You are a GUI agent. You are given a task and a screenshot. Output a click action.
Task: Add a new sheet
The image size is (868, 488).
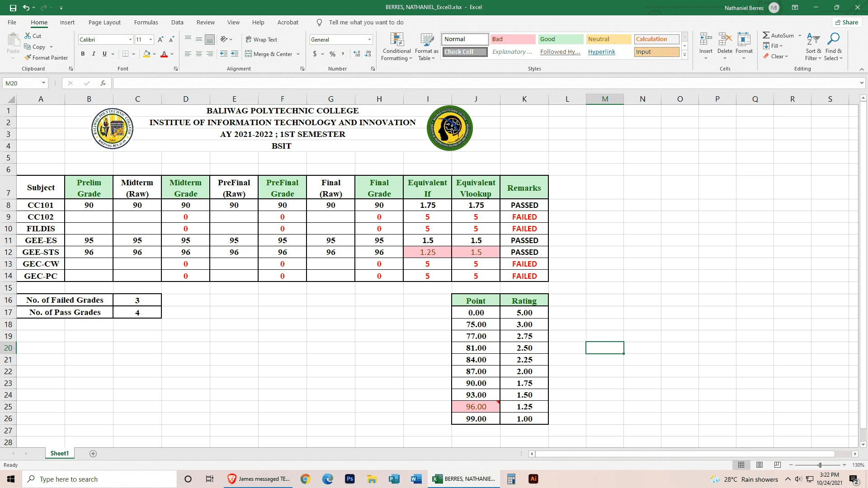click(93, 454)
